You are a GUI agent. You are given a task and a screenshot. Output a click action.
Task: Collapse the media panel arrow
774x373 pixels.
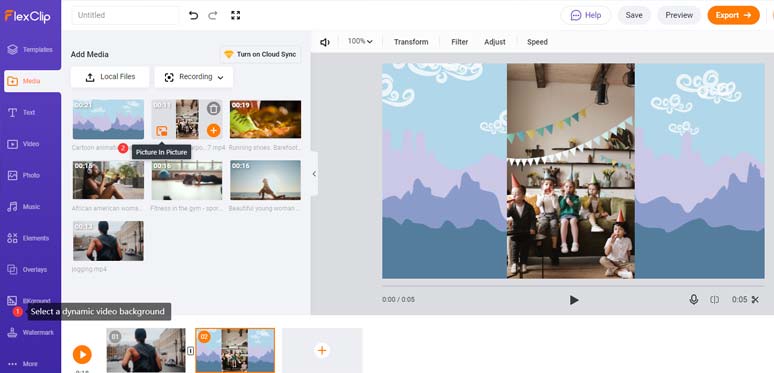pyautogui.click(x=314, y=174)
